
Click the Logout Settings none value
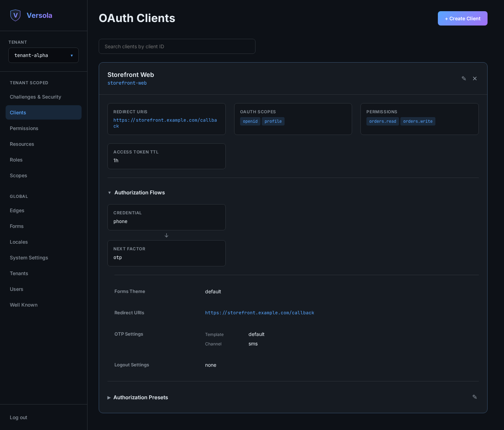coord(211,365)
